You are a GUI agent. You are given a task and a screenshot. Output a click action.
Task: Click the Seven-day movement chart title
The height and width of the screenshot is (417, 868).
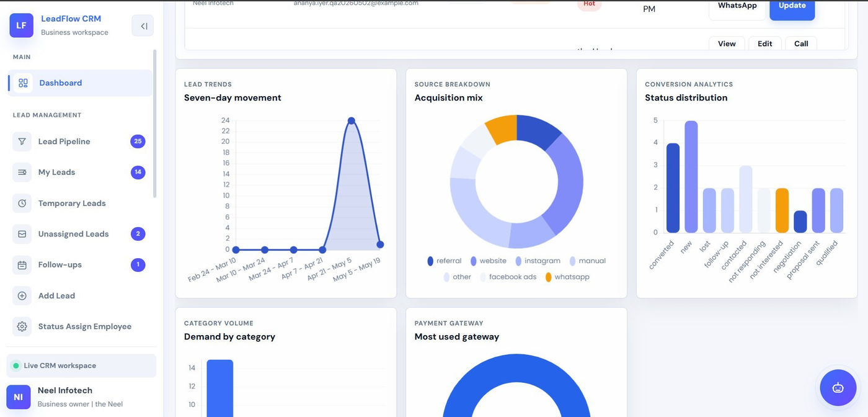click(x=232, y=97)
